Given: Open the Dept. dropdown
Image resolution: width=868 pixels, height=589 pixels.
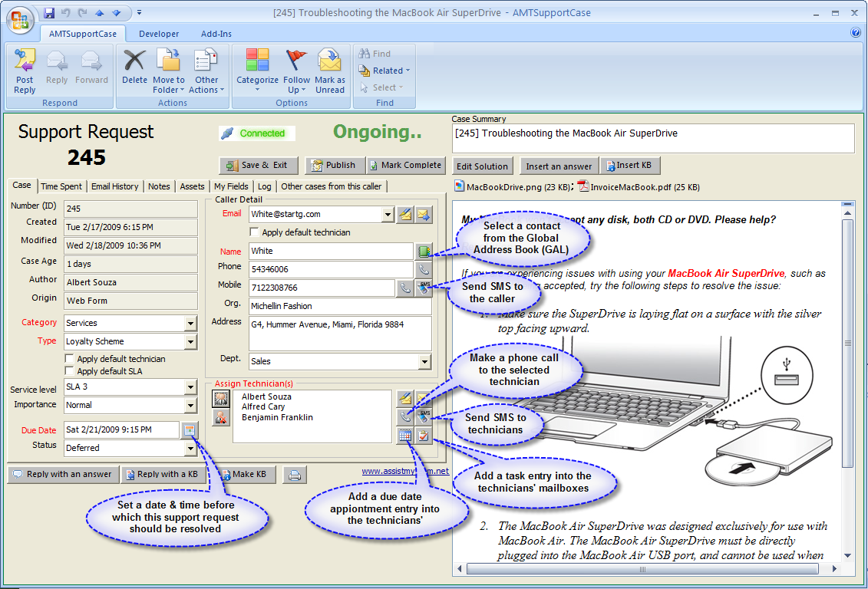Looking at the screenshot, I should [x=424, y=362].
